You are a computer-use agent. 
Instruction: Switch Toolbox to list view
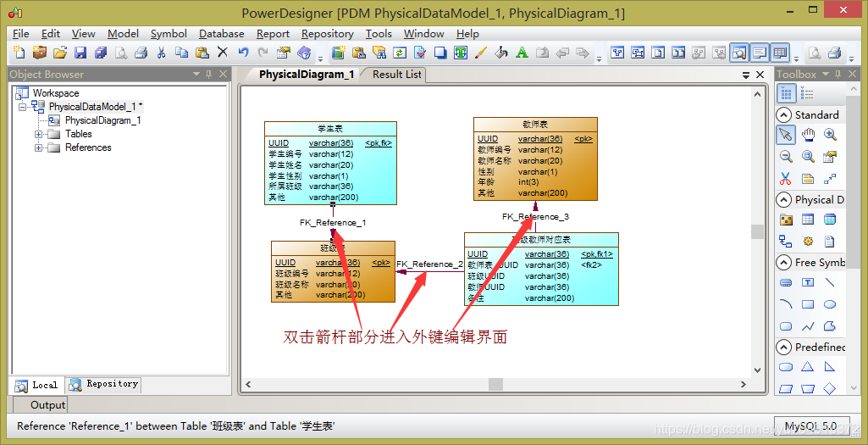807,93
